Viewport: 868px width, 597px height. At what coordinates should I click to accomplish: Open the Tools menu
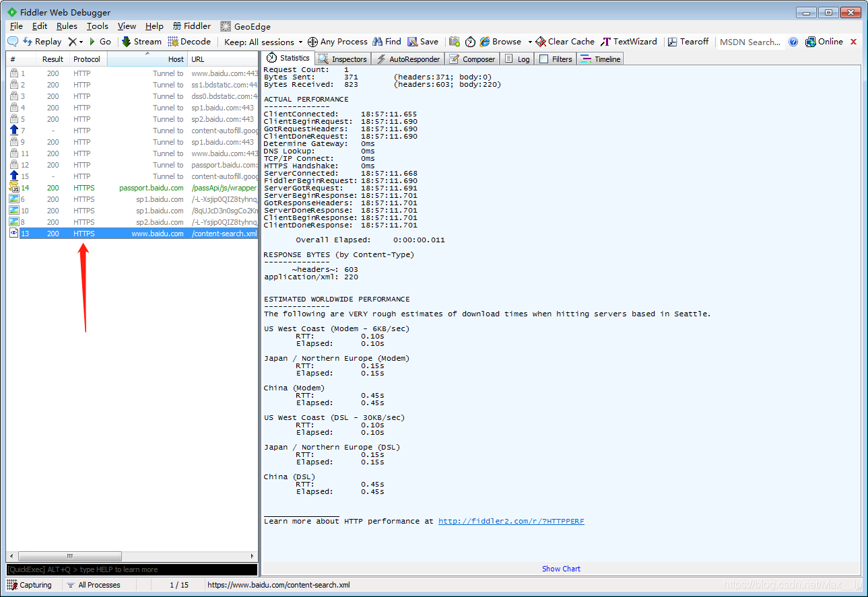(x=98, y=26)
